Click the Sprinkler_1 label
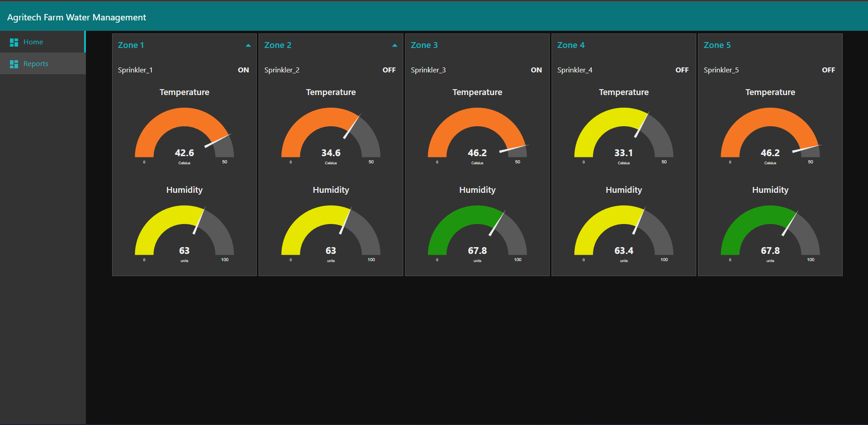The width and height of the screenshot is (868, 425). click(x=135, y=70)
